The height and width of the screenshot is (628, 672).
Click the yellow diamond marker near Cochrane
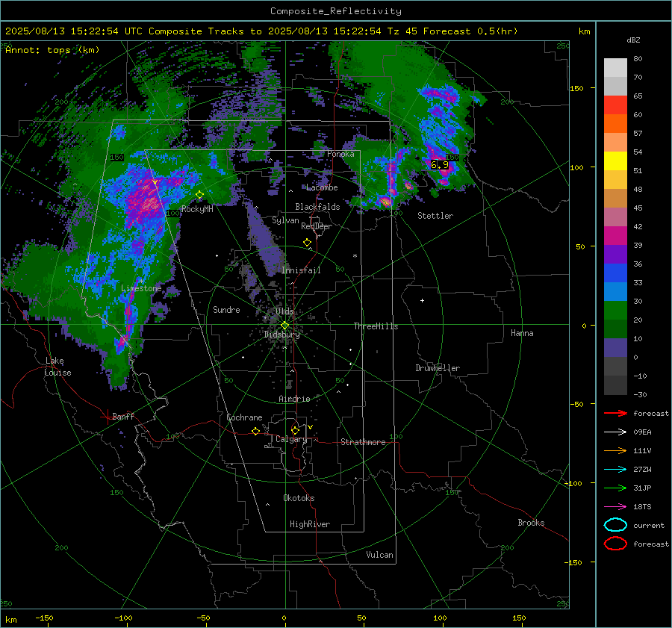tap(255, 431)
